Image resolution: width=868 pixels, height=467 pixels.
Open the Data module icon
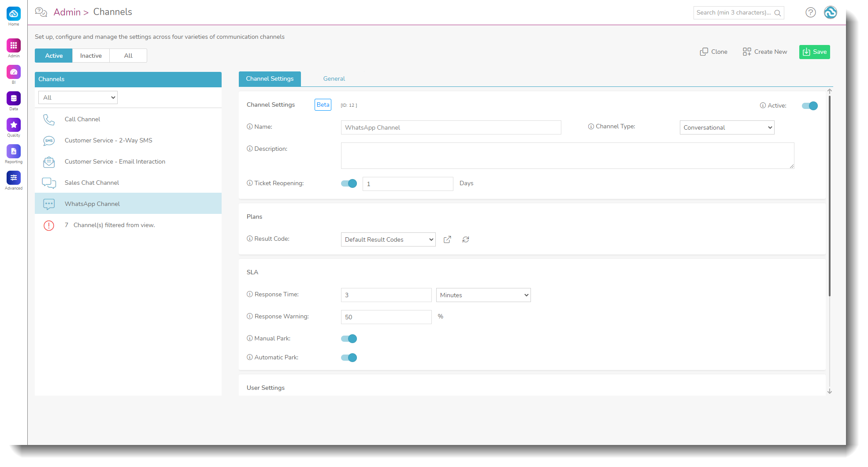pyautogui.click(x=14, y=98)
